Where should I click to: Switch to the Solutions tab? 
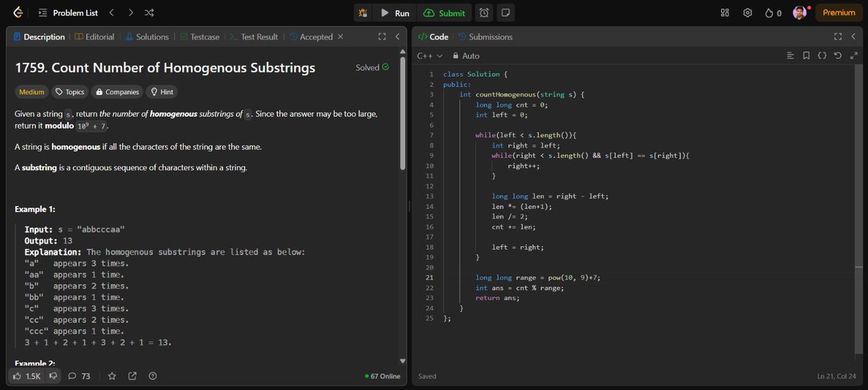point(147,37)
